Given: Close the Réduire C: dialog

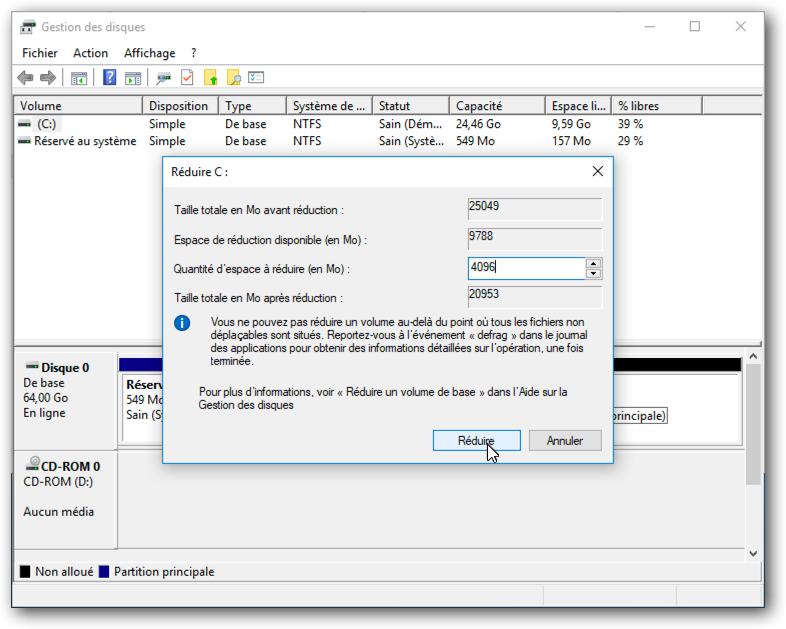Looking at the screenshot, I should click(x=598, y=171).
